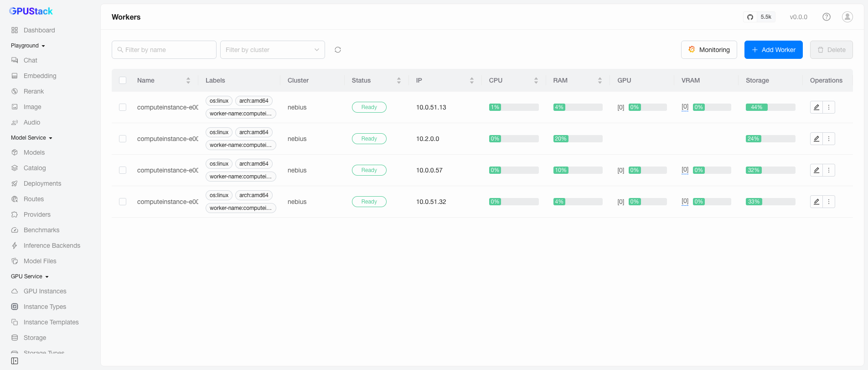868x370 pixels.
Task: Click Storage usage bar showing 44%
Action: point(770,107)
